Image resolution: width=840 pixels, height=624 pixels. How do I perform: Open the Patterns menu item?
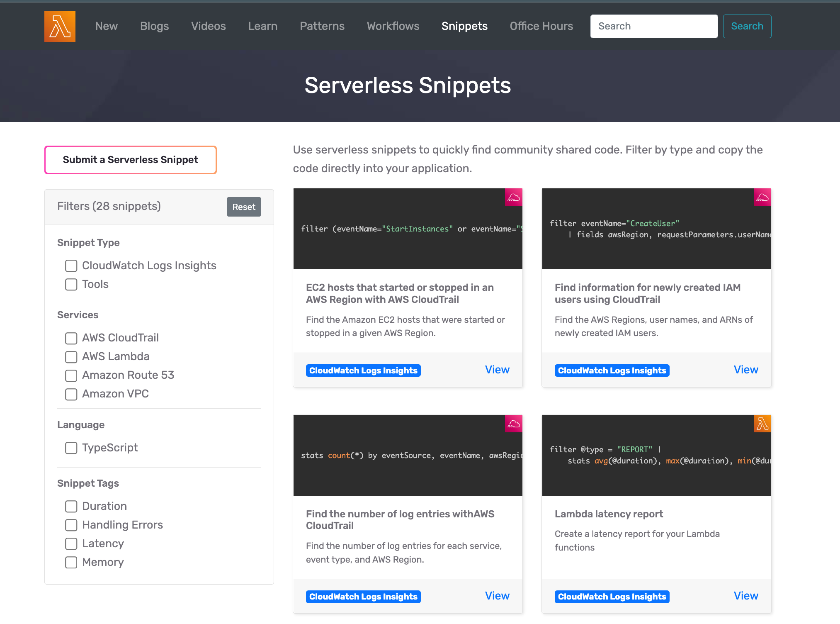coord(322,26)
